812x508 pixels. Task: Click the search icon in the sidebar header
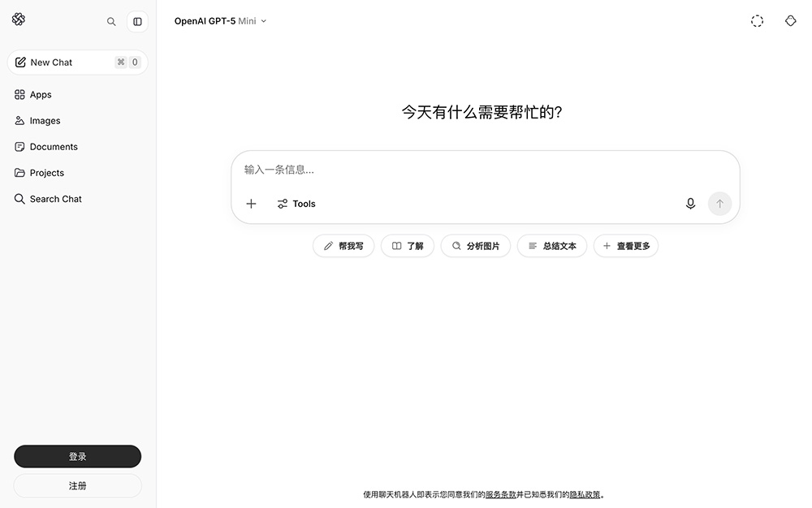(111, 22)
